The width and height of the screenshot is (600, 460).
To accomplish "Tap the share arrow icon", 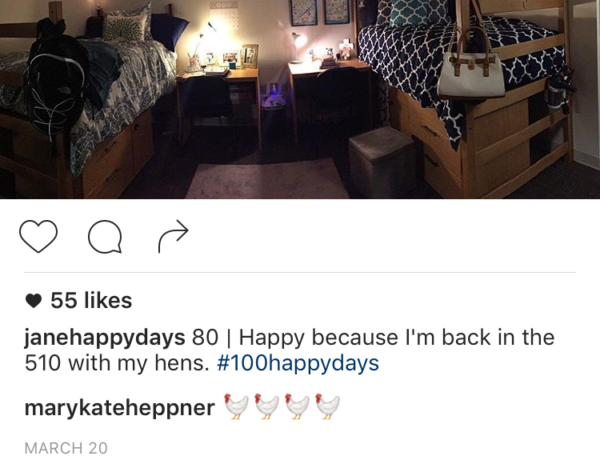I will pyautogui.click(x=173, y=236).
